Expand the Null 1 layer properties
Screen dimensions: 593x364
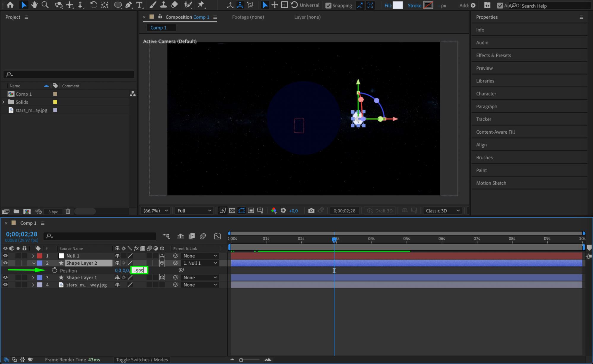pyautogui.click(x=33, y=256)
